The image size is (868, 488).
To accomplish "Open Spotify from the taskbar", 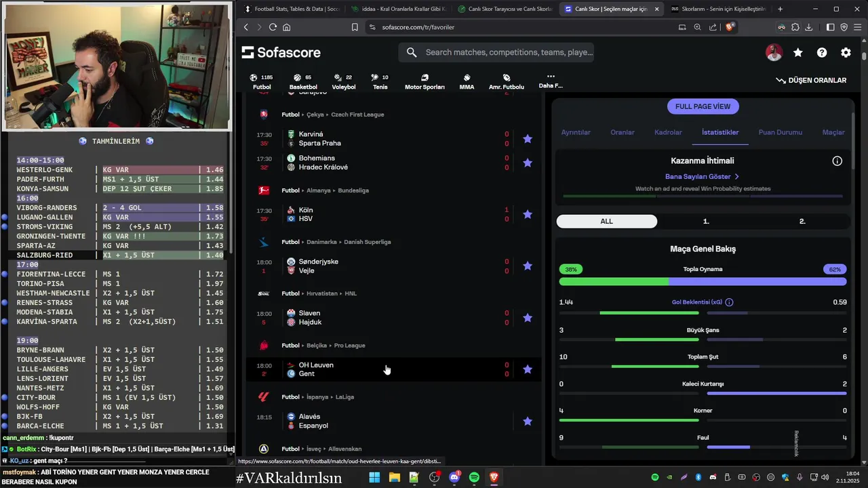I will click(474, 477).
